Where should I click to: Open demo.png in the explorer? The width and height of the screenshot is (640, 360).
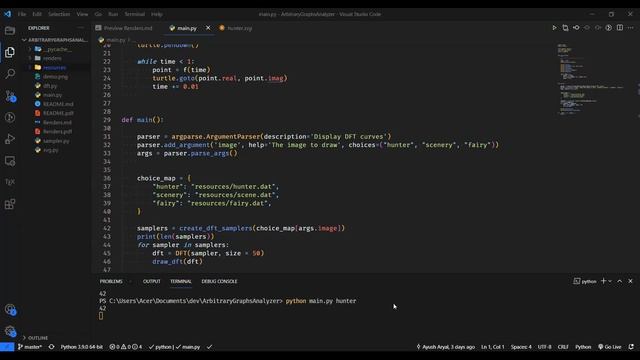(x=56, y=76)
